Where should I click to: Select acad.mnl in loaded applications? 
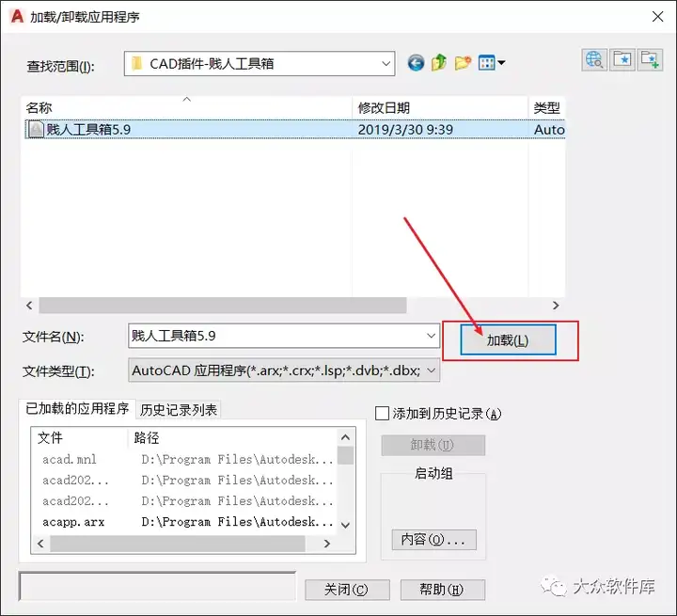[x=70, y=459]
